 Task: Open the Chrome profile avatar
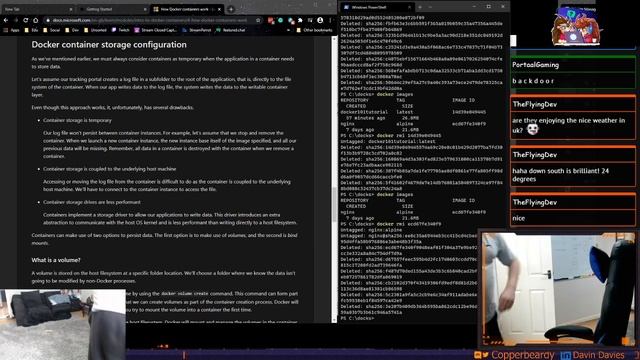pyautogui.click(x=320, y=20)
